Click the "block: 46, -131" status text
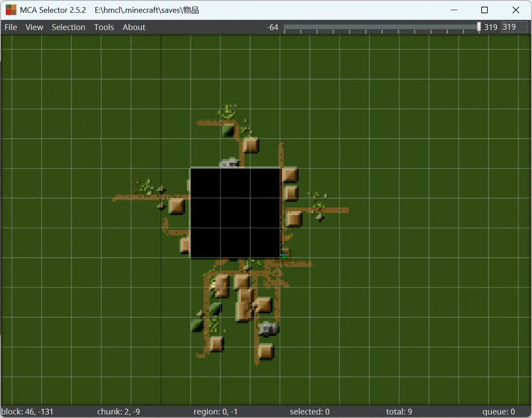The image size is (532, 418). tap(27, 412)
